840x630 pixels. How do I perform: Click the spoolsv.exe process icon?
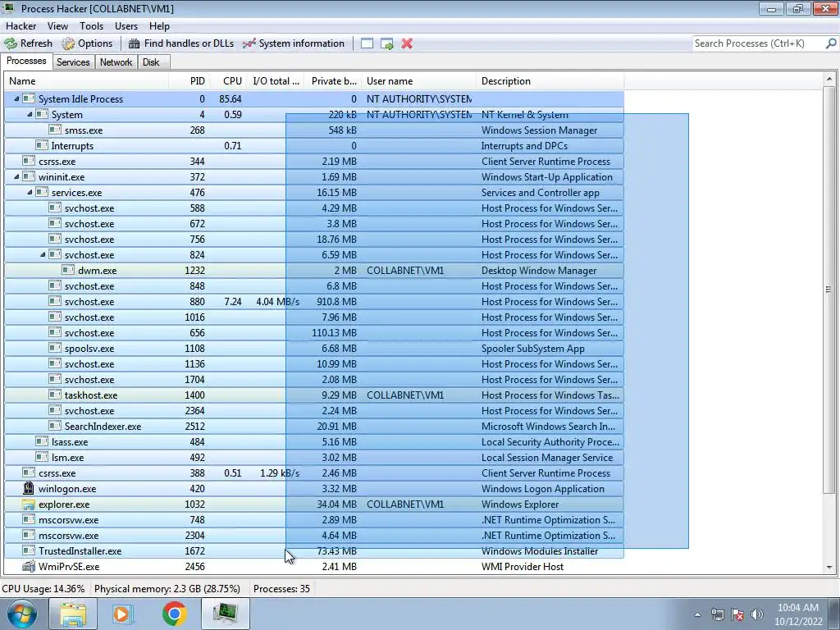pos(55,348)
